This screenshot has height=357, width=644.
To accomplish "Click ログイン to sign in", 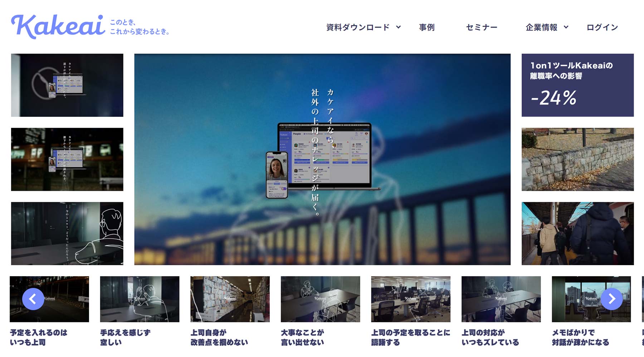I will click(602, 27).
